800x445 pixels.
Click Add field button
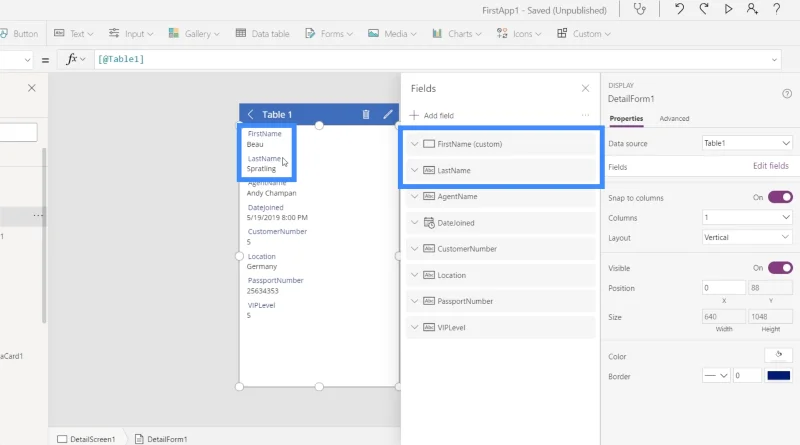(432, 115)
